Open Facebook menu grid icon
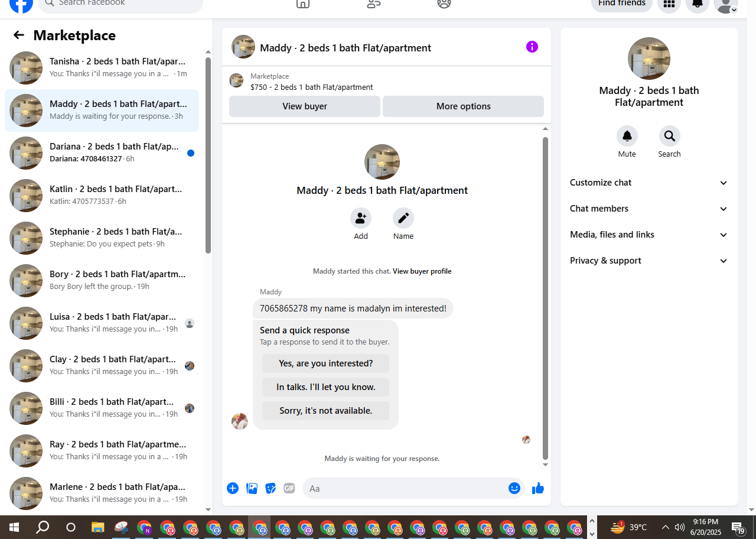 [x=669, y=4]
